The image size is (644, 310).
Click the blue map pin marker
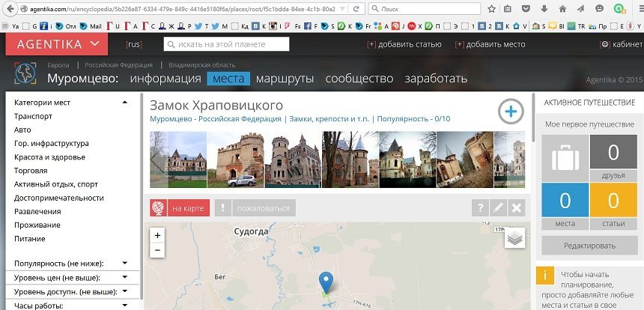point(326,282)
